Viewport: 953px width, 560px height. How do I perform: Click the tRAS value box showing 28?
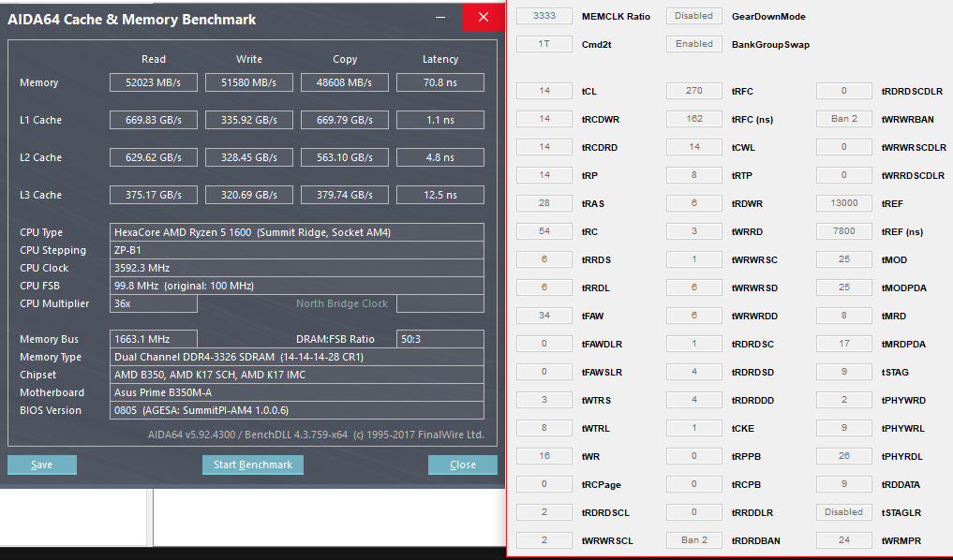(x=544, y=203)
